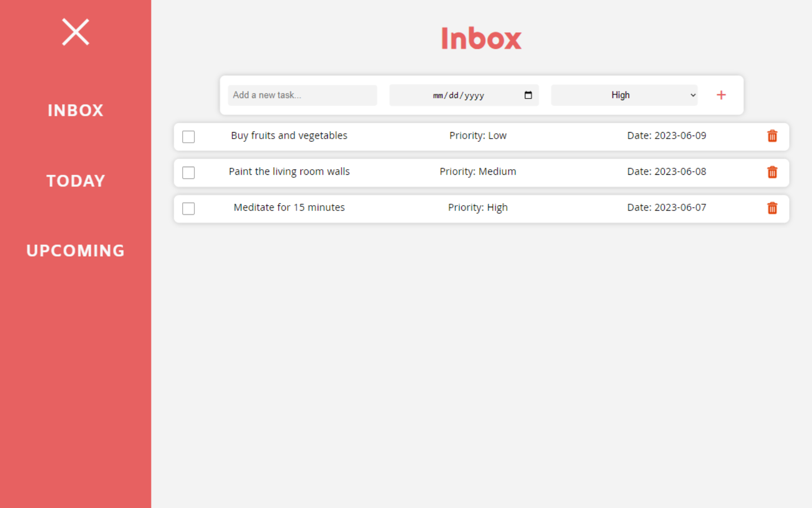Click the plus icon to add task

coord(721,95)
